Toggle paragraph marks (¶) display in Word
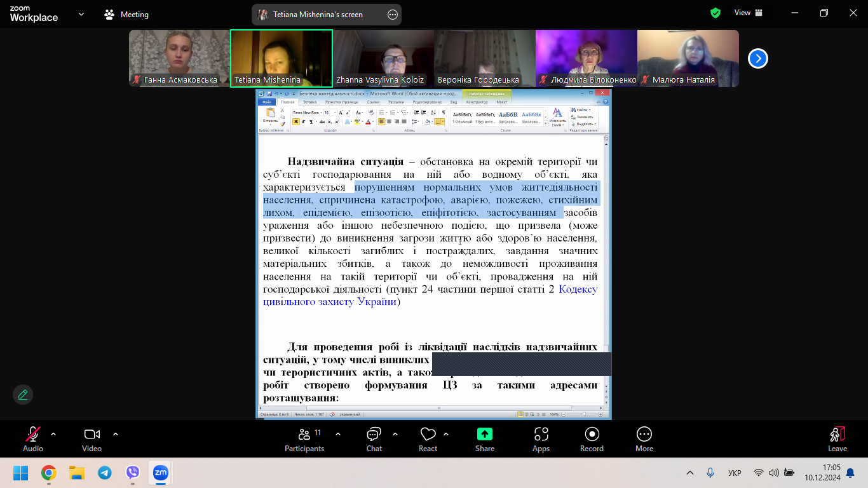Screen dimensions: 868x488 pos(444,112)
